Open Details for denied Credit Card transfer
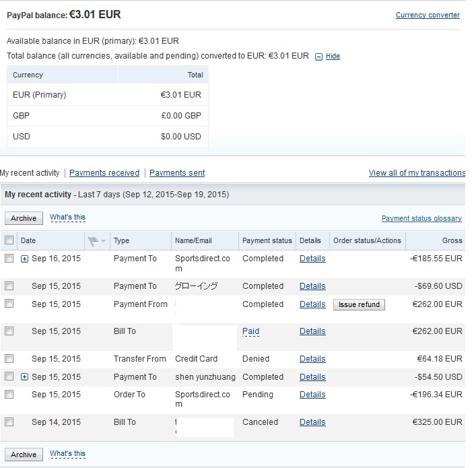476x468 pixels. [x=312, y=359]
